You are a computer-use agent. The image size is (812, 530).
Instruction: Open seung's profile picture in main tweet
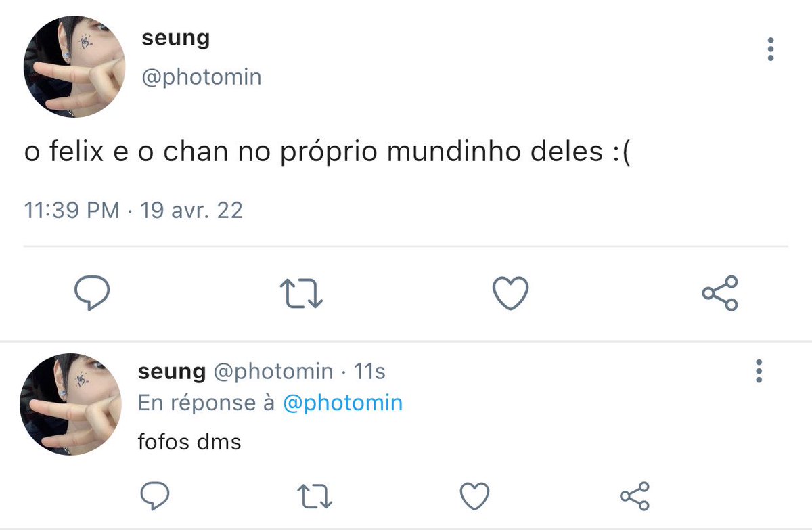click(74, 67)
